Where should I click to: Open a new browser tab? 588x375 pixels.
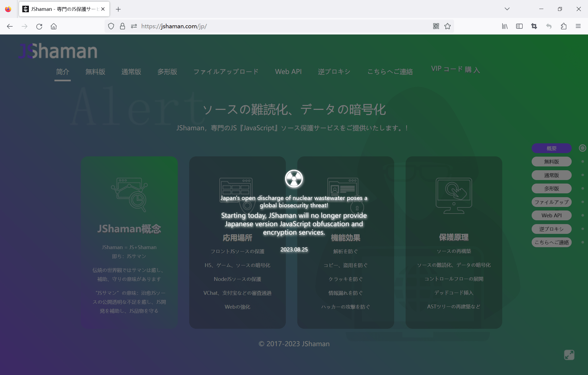[118, 9]
